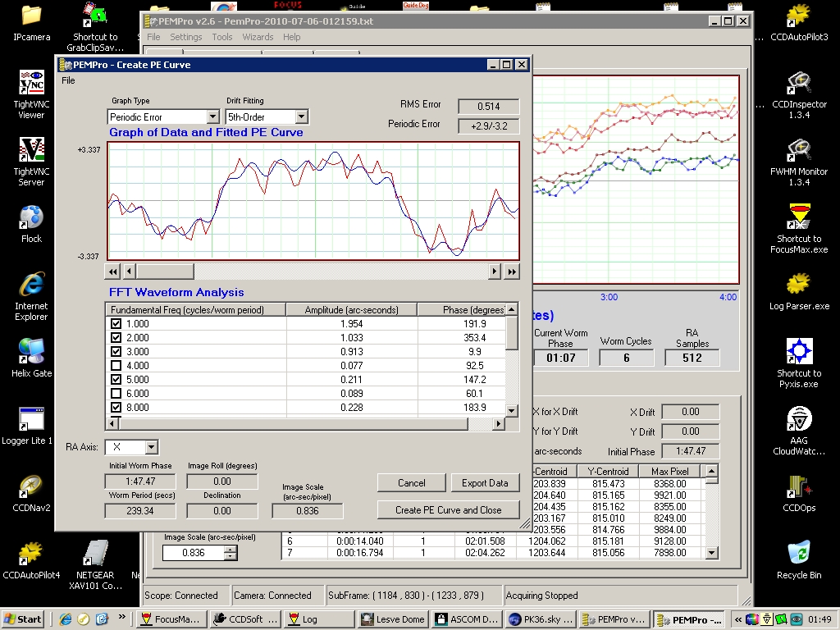Uncheck the 8.000 fundamental frequency
840x630 pixels.
(x=116, y=407)
